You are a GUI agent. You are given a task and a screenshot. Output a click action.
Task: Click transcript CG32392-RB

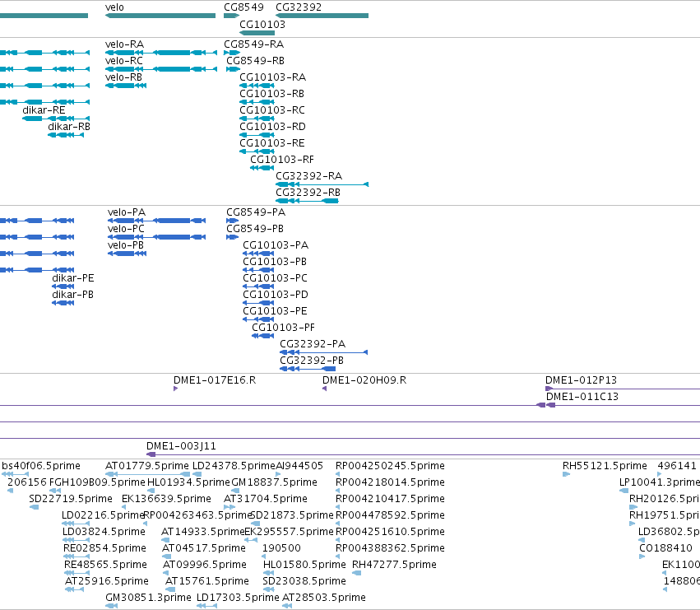pos(307,201)
